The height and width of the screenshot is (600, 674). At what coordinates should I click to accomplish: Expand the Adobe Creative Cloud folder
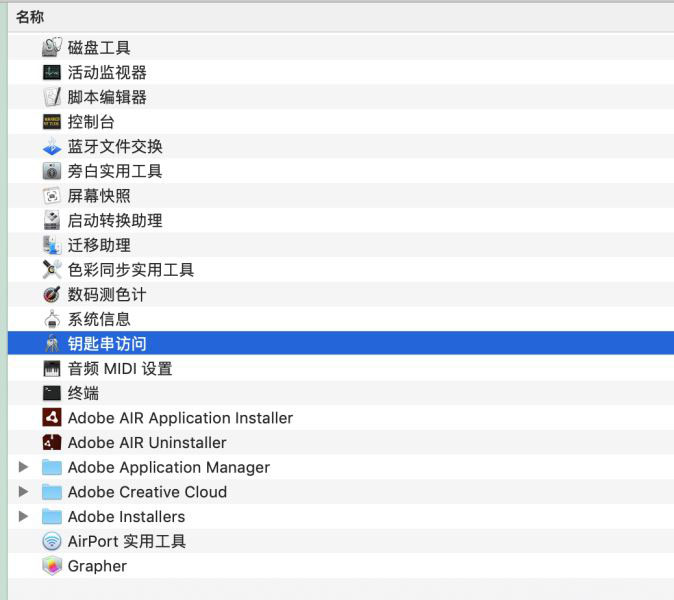[x=24, y=491]
